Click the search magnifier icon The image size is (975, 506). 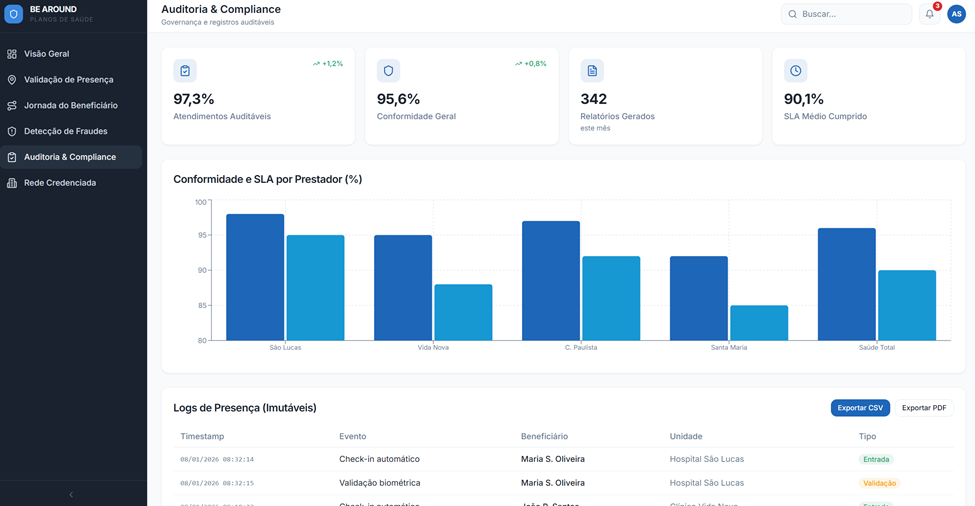tap(792, 14)
